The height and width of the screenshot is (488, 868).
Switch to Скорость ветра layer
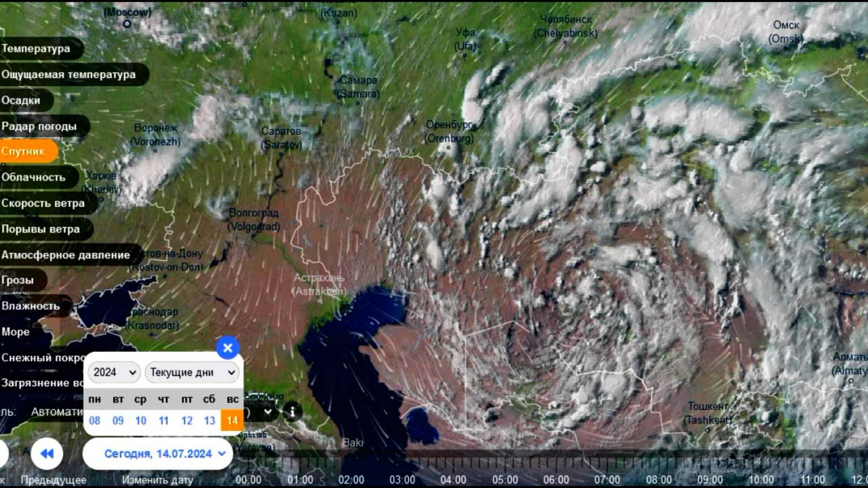(43, 203)
